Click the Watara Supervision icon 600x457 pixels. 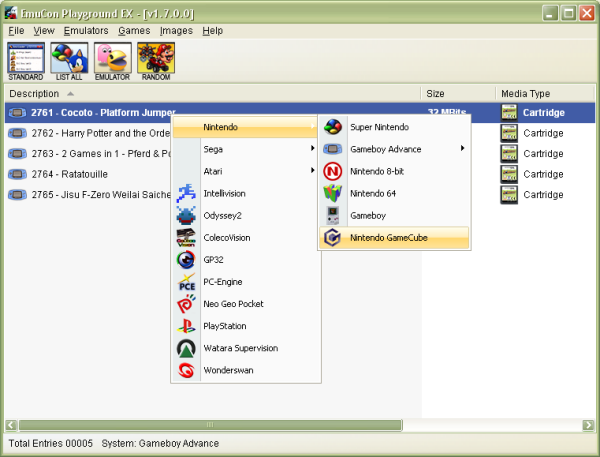pos(186,348)
